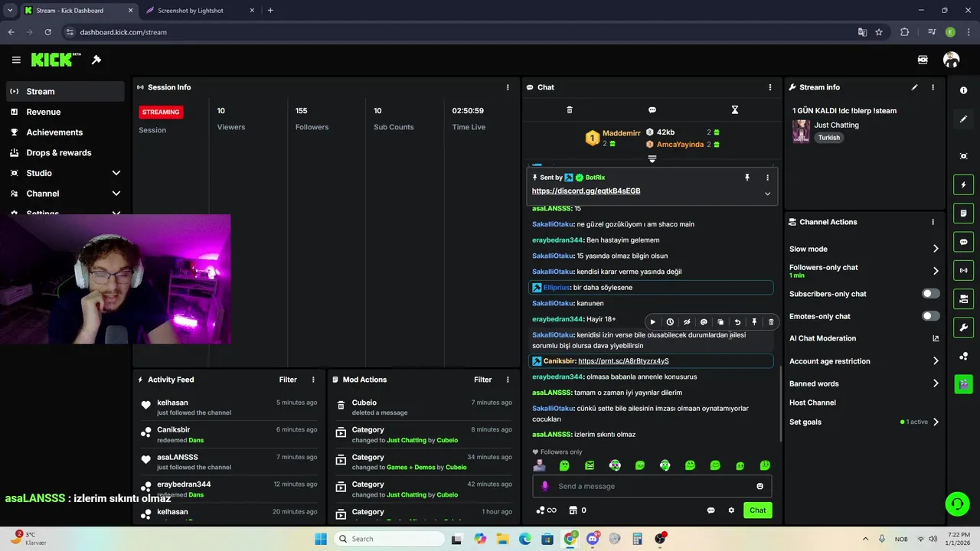Screen dimensions: 980x551
Task: Expand the Channel sidebar section
Action: (116, 194)
